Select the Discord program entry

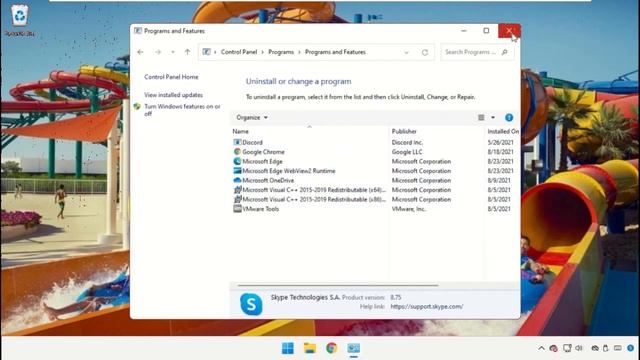click(252, 142)
